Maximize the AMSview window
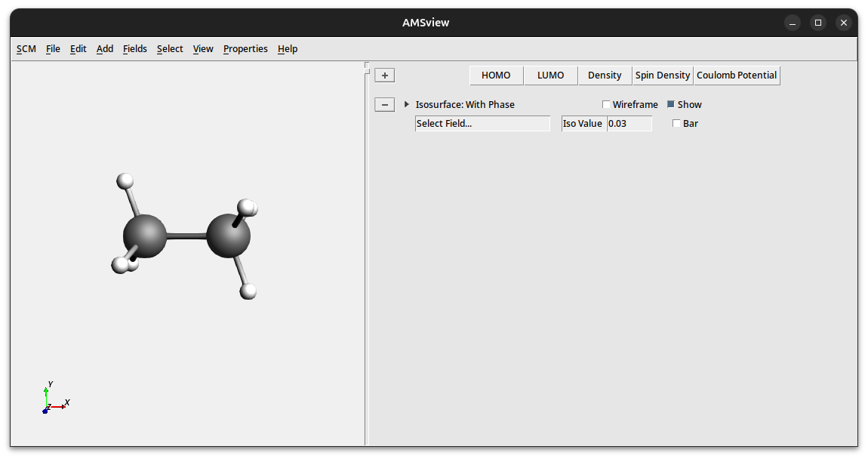Viewport: 868px width, 459px height. 818,23
